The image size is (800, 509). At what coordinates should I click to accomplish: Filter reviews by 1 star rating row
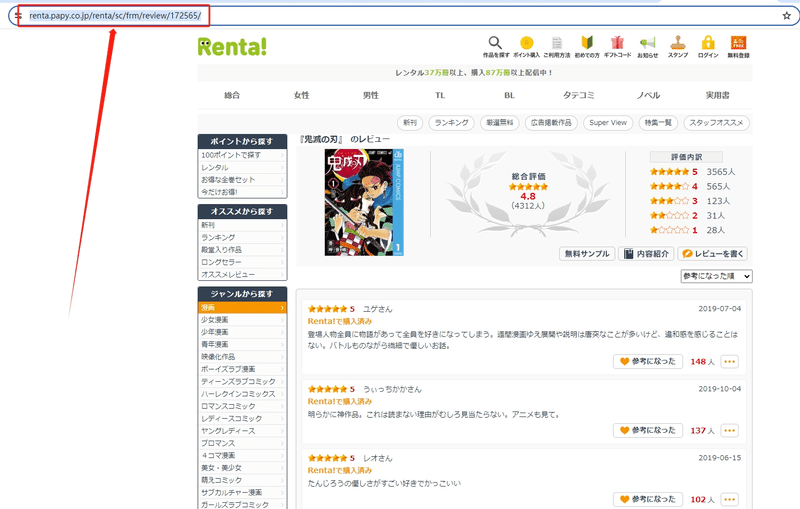[x=688, y=230]
